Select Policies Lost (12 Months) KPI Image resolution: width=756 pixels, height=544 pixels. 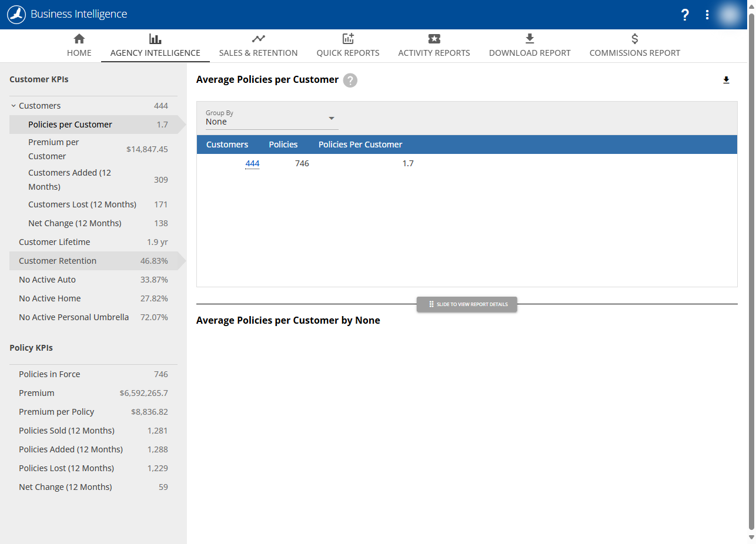pos(93,468)
